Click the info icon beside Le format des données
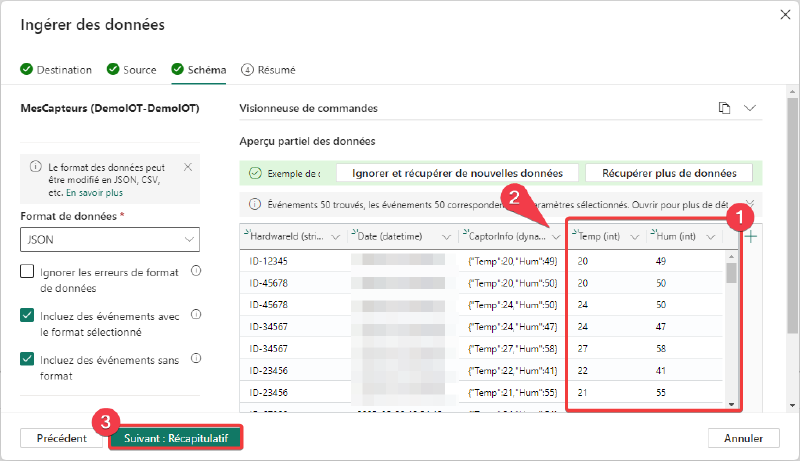Viewport: 800px width, 461px height. (35, 167)
